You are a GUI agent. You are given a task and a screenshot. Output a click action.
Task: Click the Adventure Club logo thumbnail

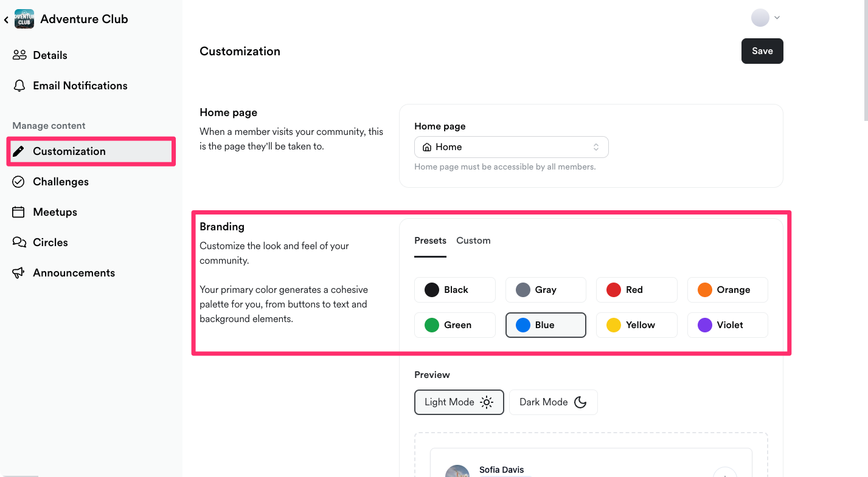tap(24, 19)
